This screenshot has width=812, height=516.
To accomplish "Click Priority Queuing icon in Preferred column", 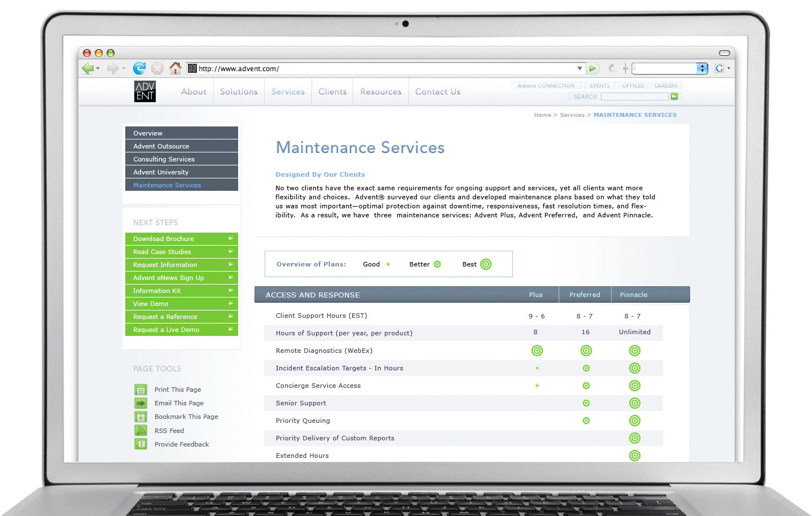I will click(586, 421).
